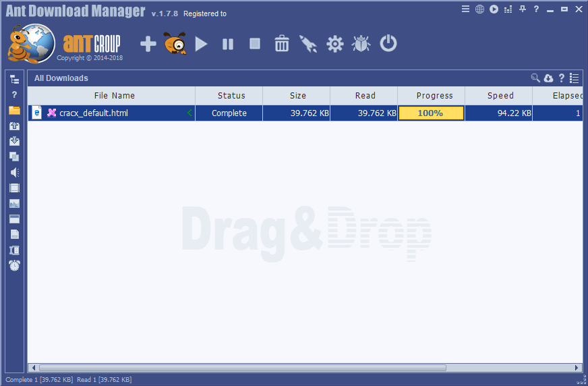Click the globe language icon in title bar
This screenshot has width=588, height=386.
pyautogui.click(x=479, y=9)
